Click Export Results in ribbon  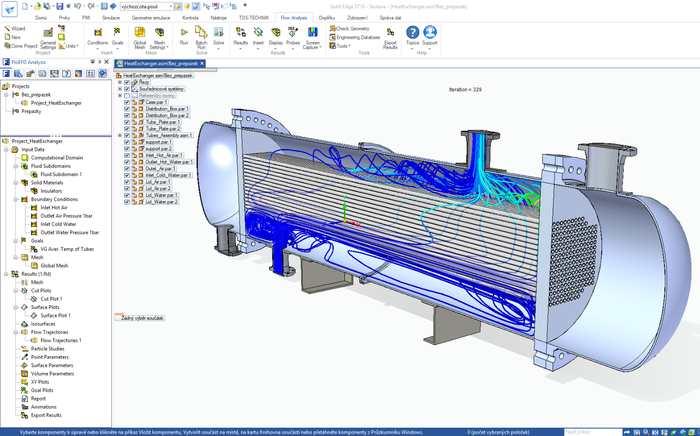[390, 38]
